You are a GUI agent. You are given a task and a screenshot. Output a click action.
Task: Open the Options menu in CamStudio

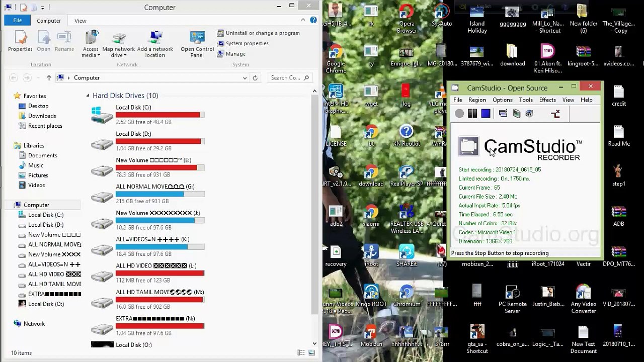pyautogui.click(x=502, y=100)
